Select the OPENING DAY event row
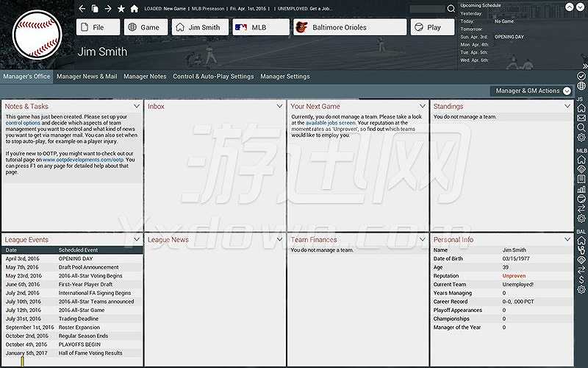Viewport: 588px width, 368px height. pos(72,259)
